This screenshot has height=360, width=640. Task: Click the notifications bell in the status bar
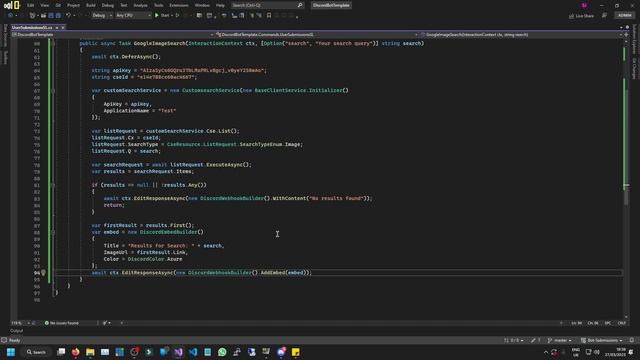(631, 340)
